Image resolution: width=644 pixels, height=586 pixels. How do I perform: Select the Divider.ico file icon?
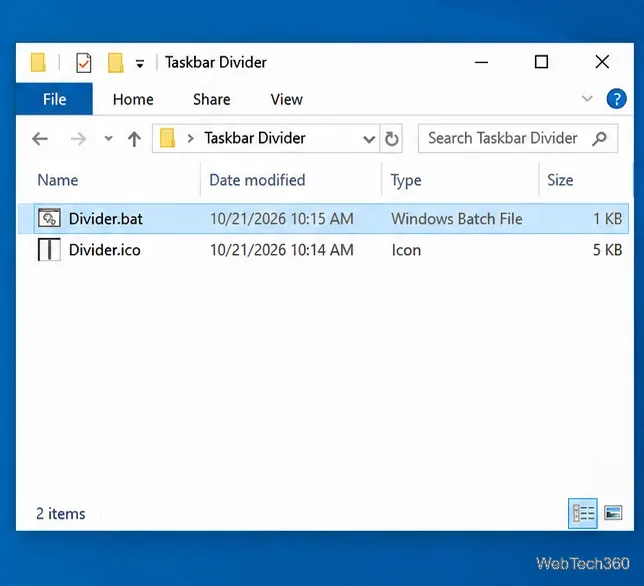coord(49,250)
